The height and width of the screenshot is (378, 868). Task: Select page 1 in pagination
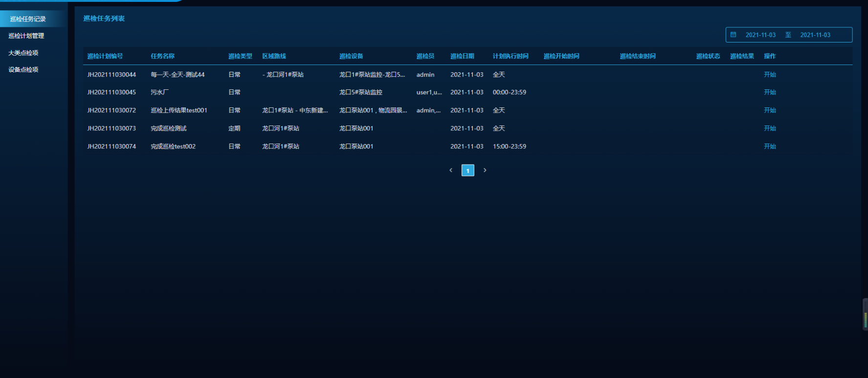[467, 170]
